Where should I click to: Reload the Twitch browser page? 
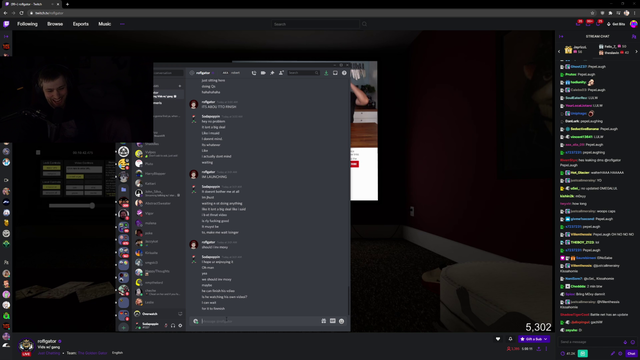pos(21,13)
